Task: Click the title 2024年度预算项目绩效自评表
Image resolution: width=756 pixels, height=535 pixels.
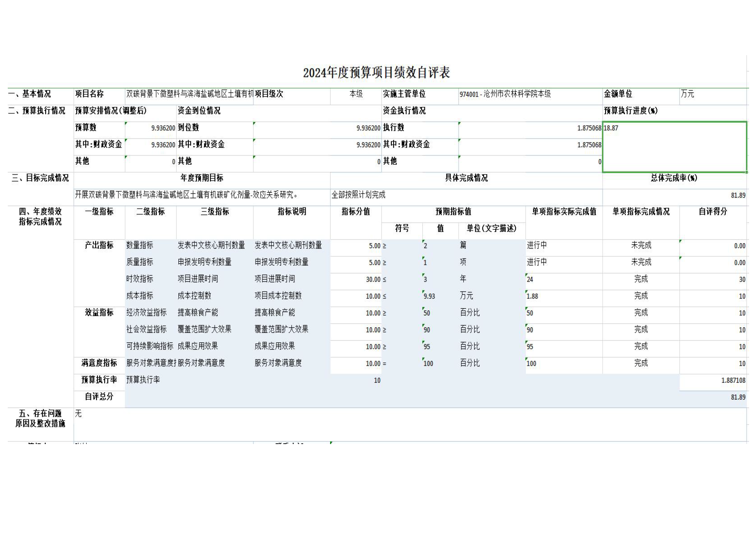Action: coord(376,72)
